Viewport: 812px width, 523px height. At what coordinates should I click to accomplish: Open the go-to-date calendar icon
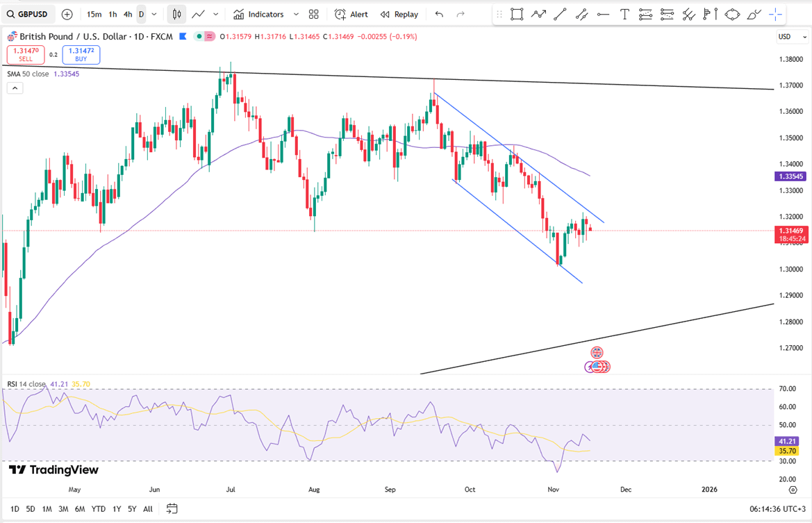[172, 509]
